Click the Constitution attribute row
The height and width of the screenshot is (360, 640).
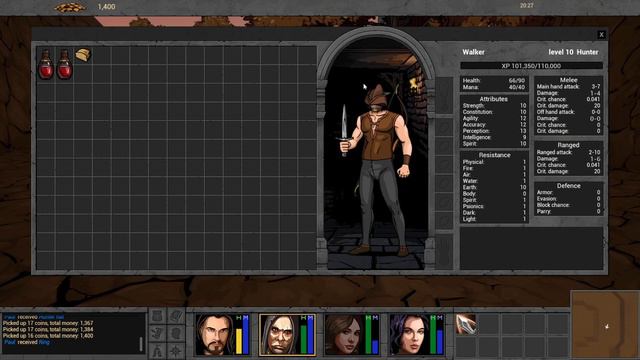(494, 112)
